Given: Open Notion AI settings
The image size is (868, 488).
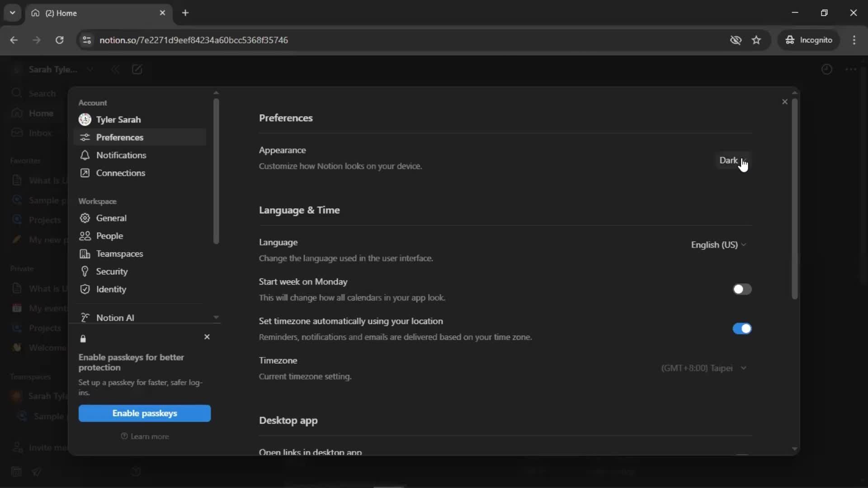Looking at the screenshot, I should tap(140, 318).
